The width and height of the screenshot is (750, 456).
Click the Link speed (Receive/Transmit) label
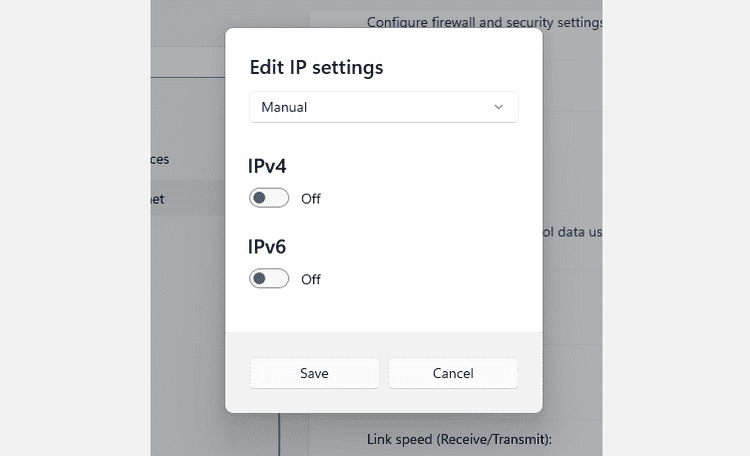click(459, 439)
